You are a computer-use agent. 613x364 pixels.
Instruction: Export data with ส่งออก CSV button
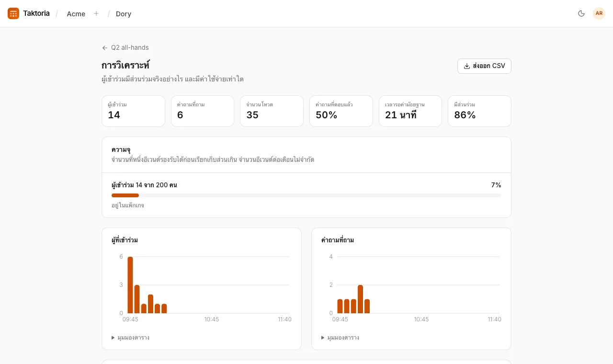click(x=484, y=66)
